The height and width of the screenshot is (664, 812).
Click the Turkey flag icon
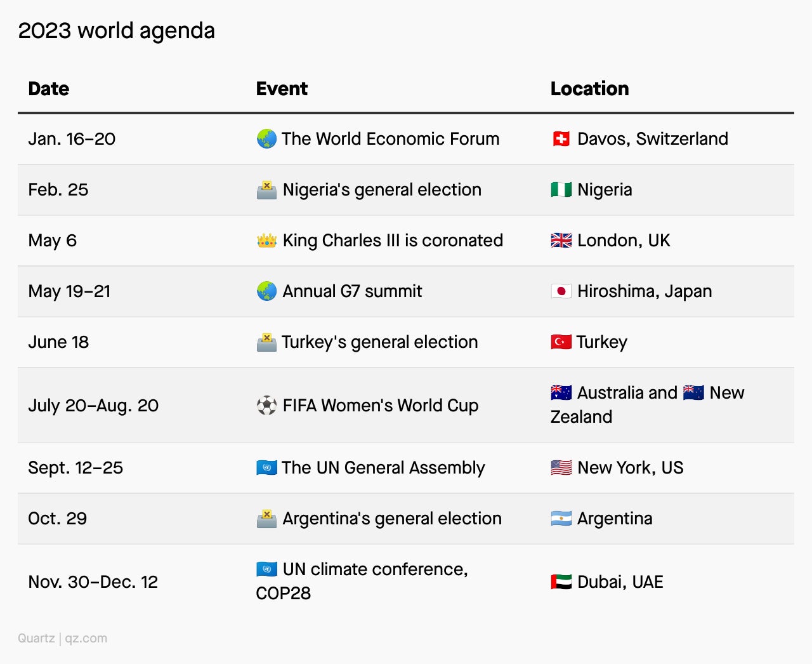click(x=561, y=342)
